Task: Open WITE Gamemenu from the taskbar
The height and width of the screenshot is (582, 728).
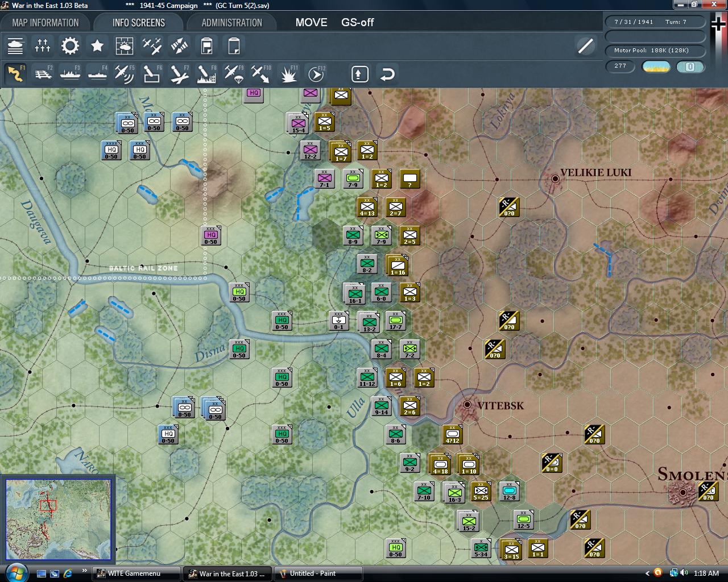Action: (136, 573)
